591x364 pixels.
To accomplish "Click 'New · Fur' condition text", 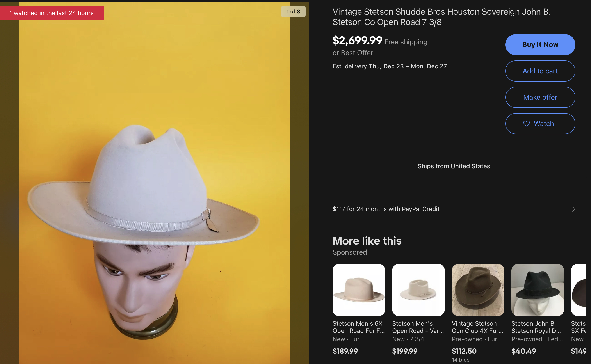I will click(346, 339).
